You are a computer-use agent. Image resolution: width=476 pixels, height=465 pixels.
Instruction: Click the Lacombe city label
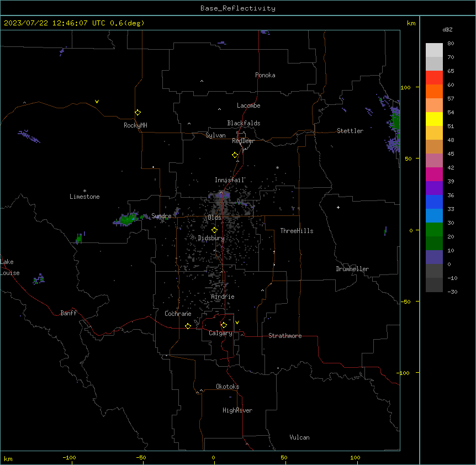coord(248,105)
